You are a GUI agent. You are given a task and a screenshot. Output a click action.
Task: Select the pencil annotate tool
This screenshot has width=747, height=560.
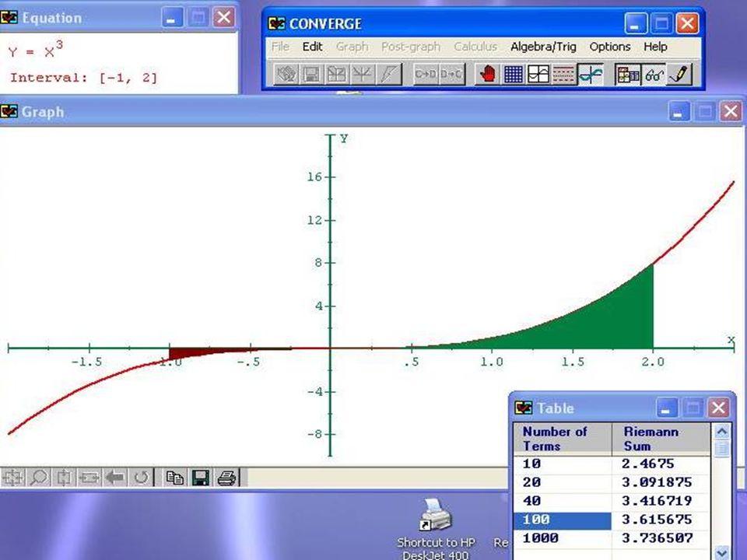pyautogui.click(x=679, y=75)
